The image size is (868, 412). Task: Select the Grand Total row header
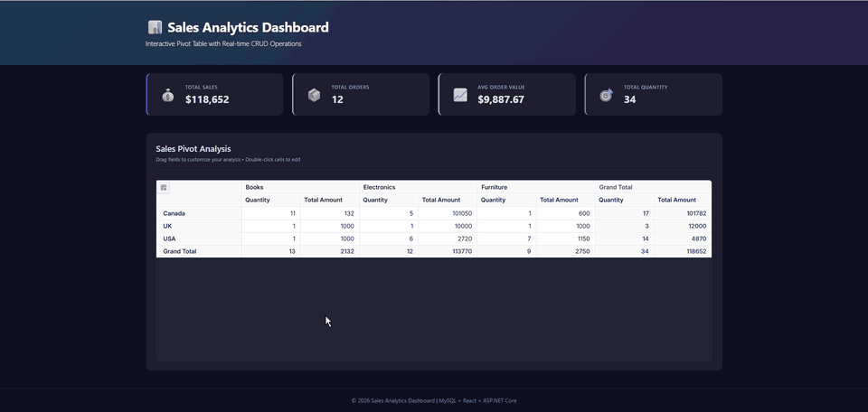tap(199, 251)
